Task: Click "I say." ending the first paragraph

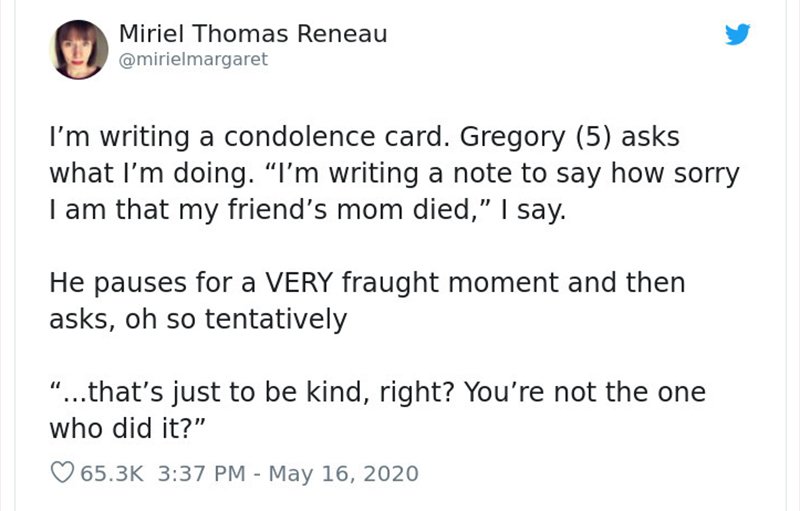Action: point(533,211)
